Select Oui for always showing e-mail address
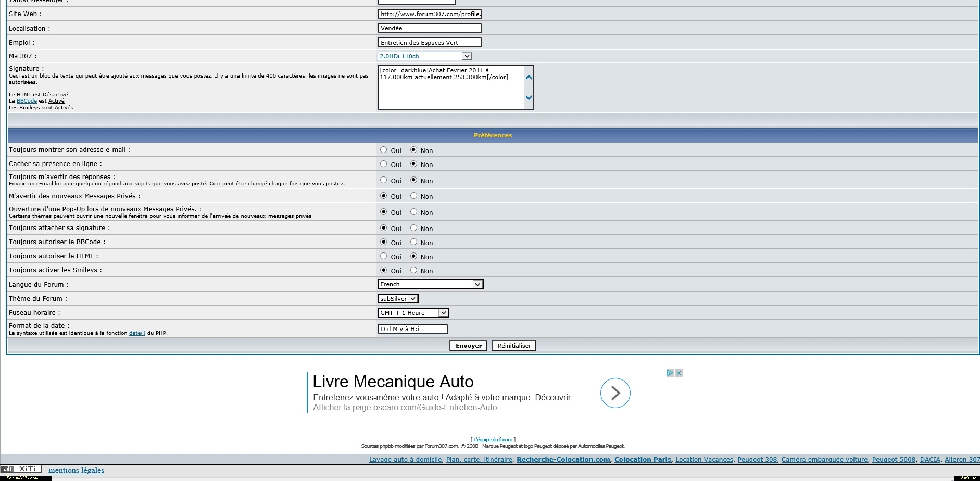980x481 pixels. (384, 150)
